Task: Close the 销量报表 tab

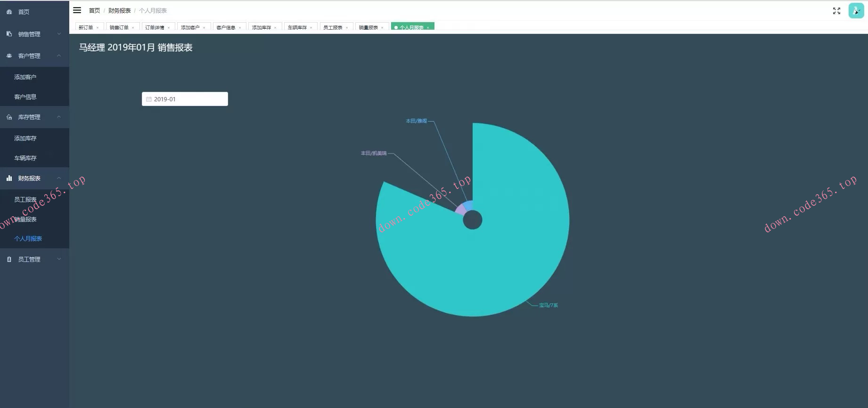Action: point(382,28)
